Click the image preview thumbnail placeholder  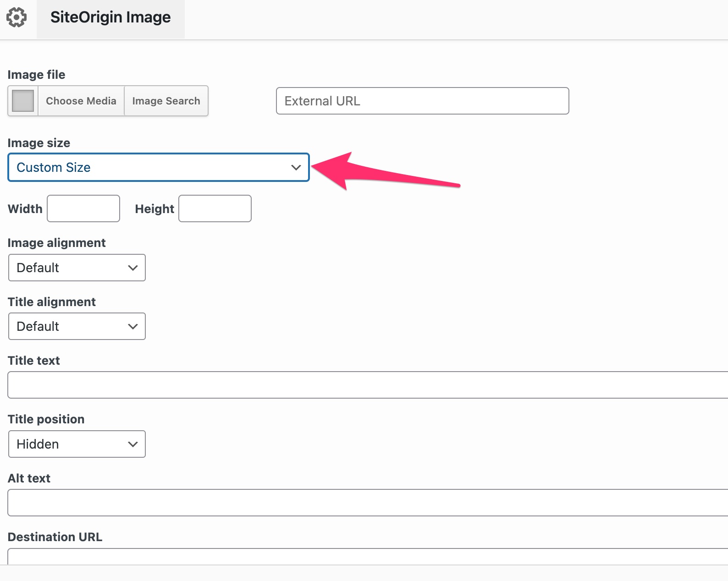click(23, 101)
